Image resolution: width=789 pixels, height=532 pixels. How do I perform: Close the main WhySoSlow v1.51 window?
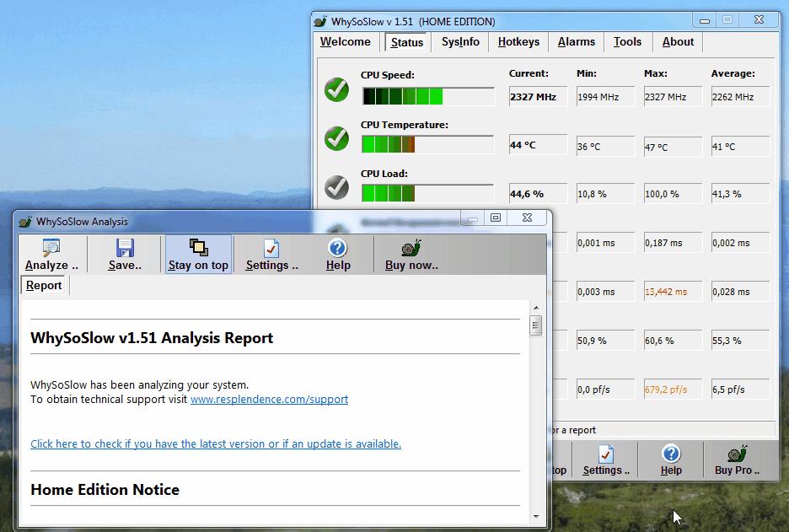(759, 19)
